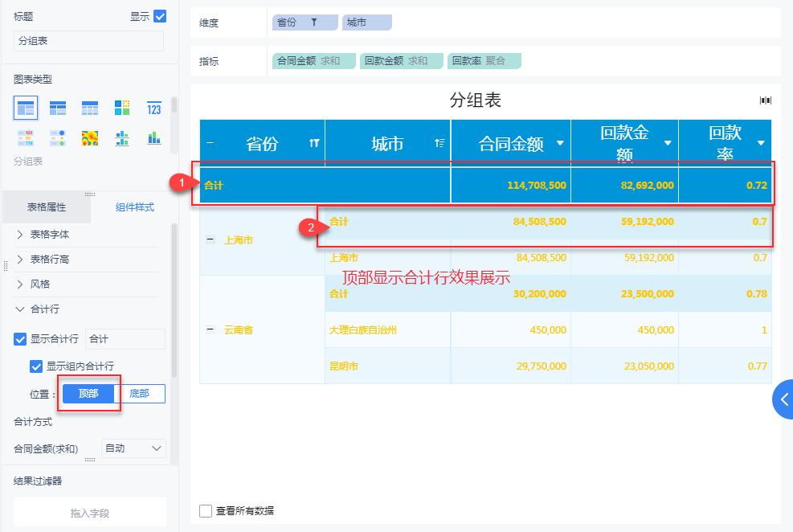Click the 合计 total row name field
Viewport: 793px width, 532px height.
click(x=125, y=339)
